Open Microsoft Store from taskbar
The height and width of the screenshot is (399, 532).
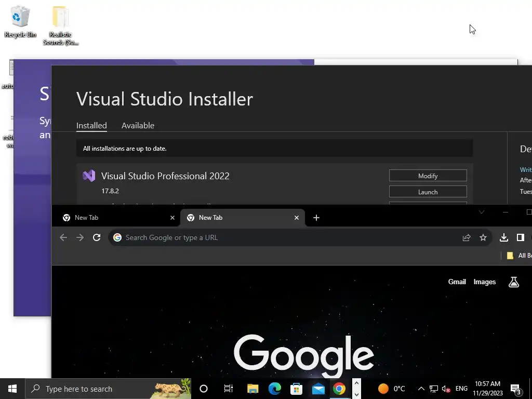296,389
